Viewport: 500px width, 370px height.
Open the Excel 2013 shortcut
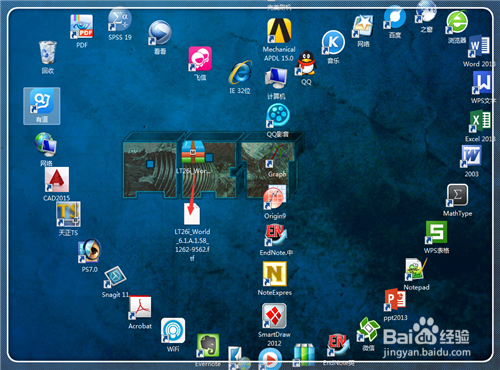tap(480, 121)
